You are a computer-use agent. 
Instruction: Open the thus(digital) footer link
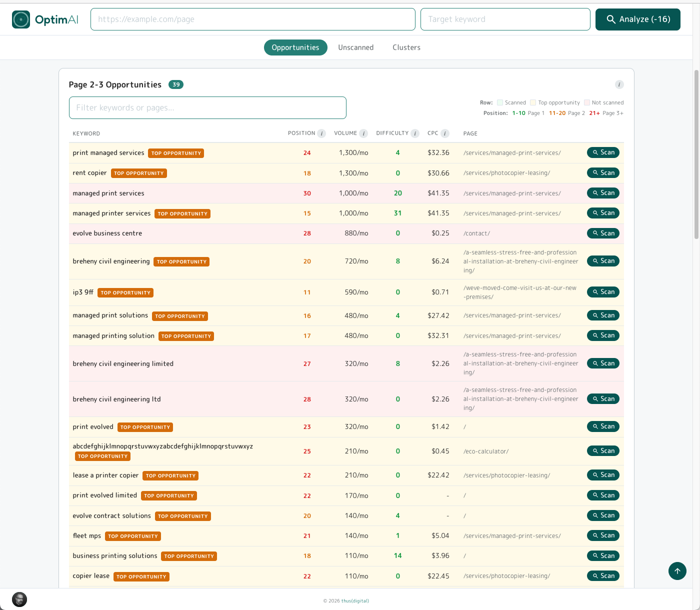point(355,601)
